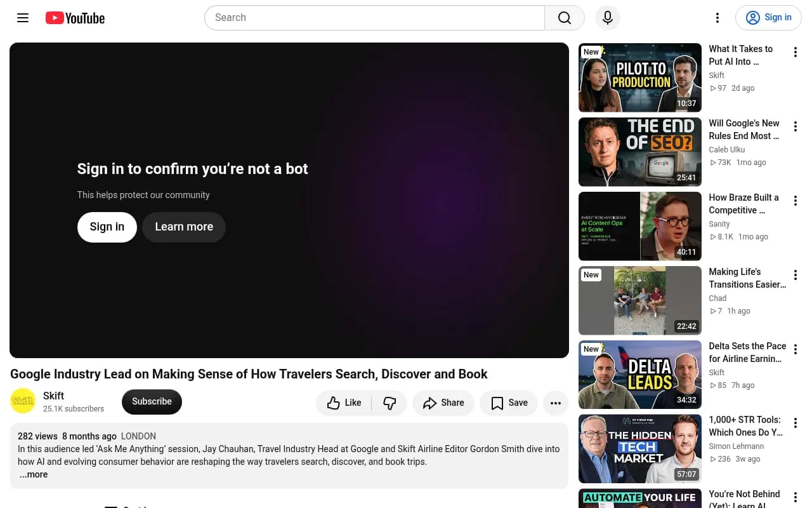Open 'Pilot to Production' video thumbnail
The height and width of the screenshot is (508, 812).
point(640,77)
